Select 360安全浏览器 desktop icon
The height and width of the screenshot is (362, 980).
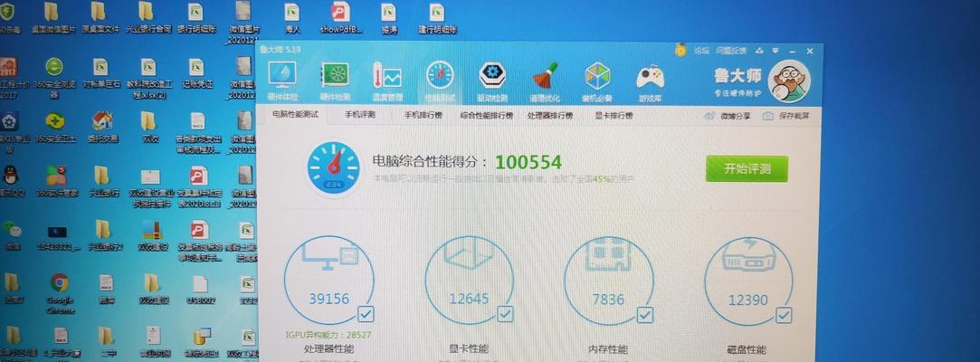tap(54, 78)
